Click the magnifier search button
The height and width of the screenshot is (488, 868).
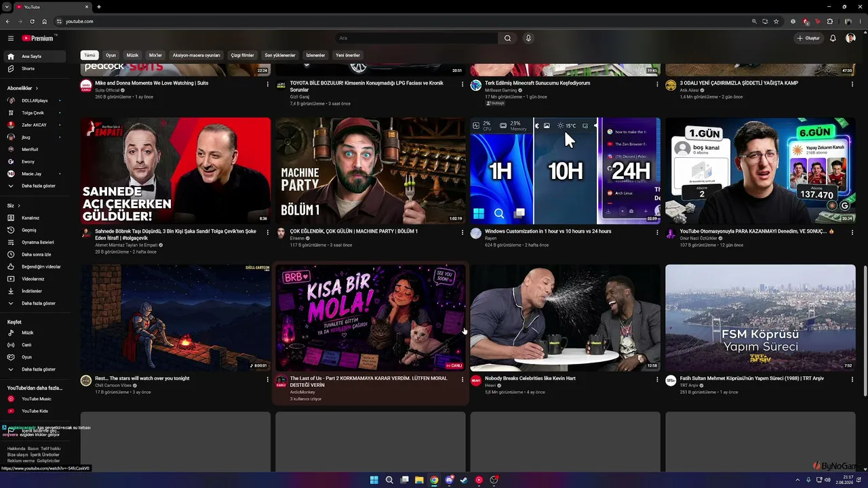tap(507, 38)
